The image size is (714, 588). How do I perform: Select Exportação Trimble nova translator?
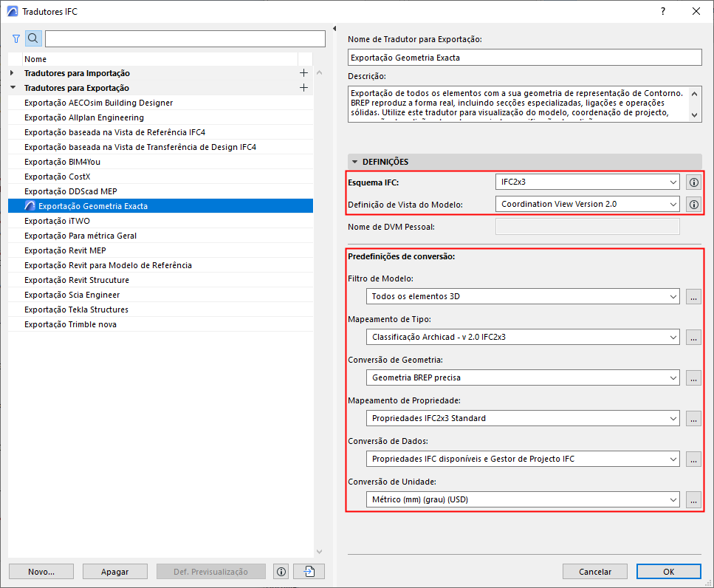pos(161,324)
